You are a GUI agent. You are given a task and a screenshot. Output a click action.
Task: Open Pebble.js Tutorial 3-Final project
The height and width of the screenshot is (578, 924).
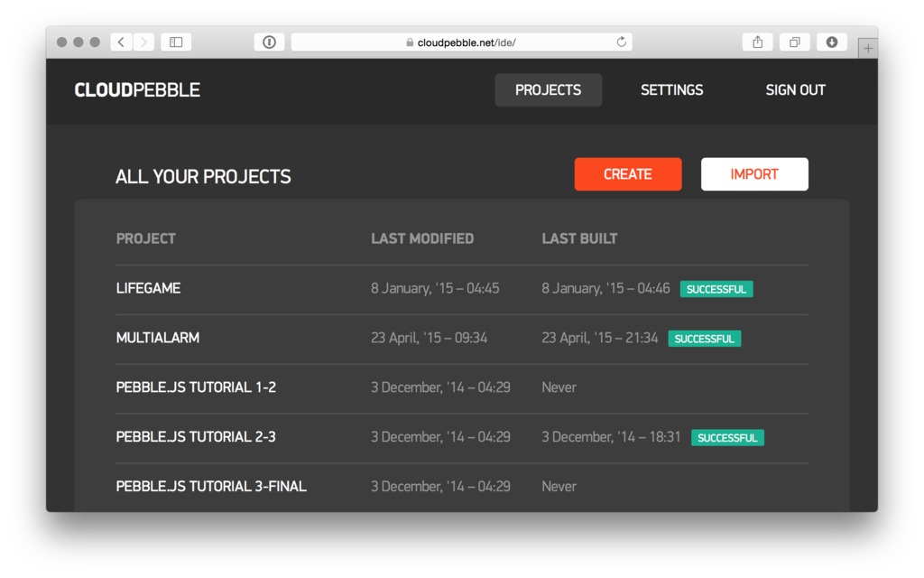pos(211,487)
